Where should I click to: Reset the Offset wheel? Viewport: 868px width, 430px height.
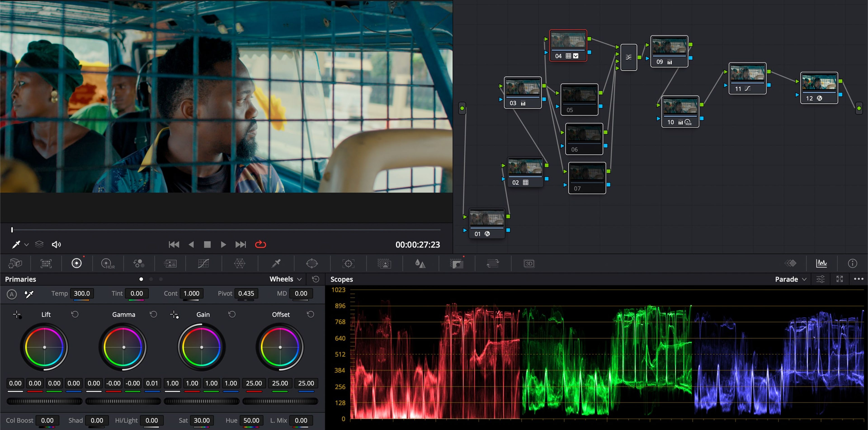coord(310,314)
